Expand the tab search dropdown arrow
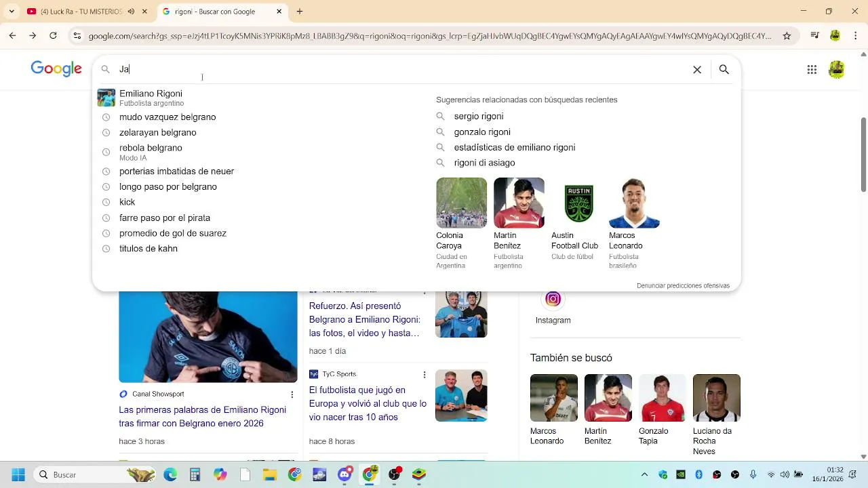Viewport: 868px width, 488px height. pyautogui.click(x=12, y=12)
